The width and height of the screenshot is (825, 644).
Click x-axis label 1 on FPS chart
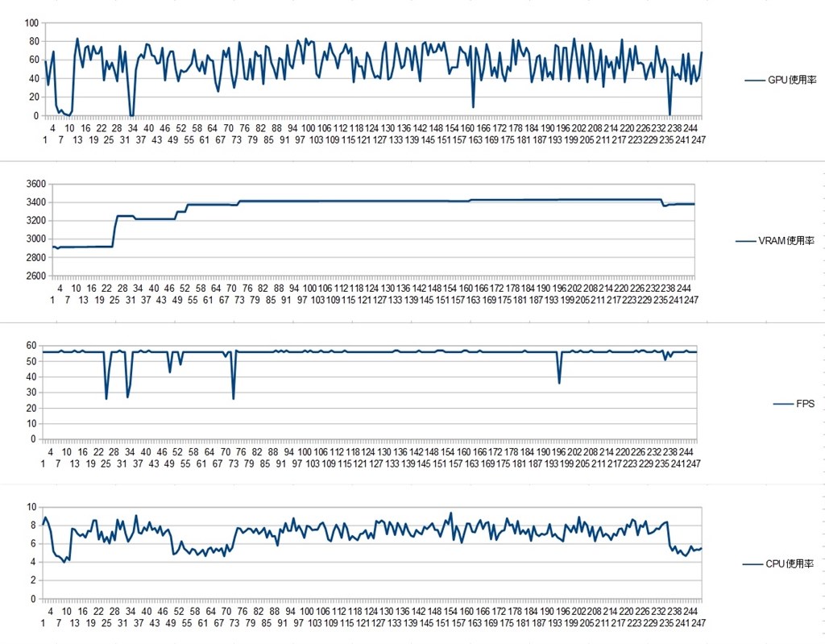click(44, 464)
